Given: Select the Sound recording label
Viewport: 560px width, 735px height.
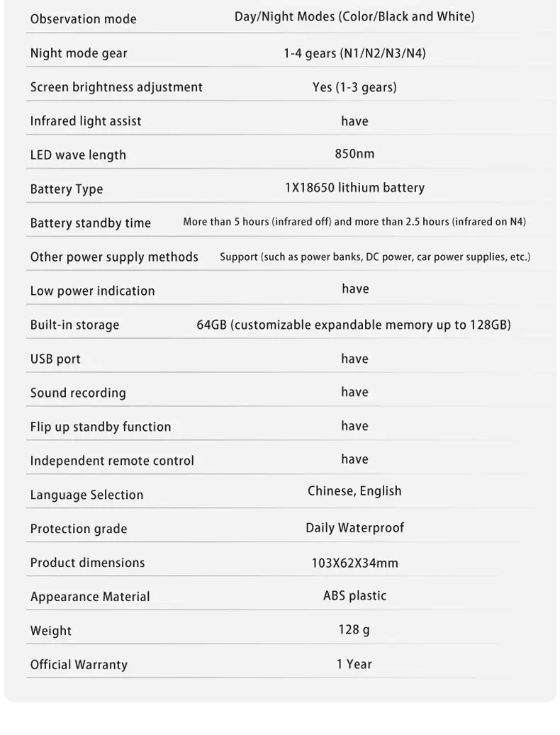Looking at the screenshot, I should click(78, 393).
